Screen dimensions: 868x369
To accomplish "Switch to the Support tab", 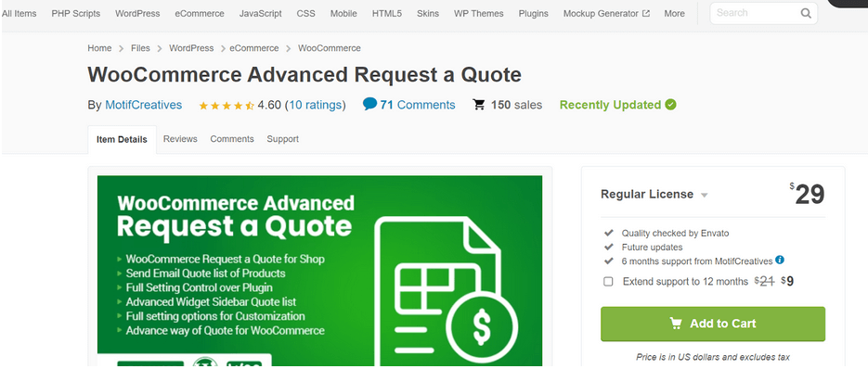I will 282,139.
